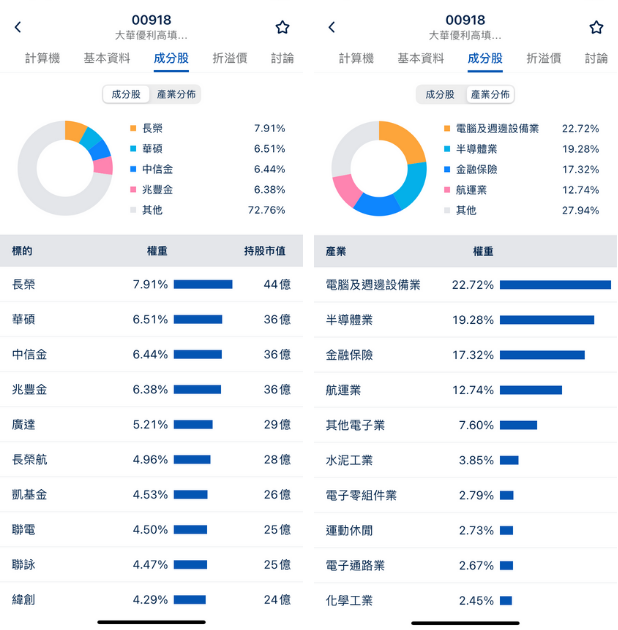Screen dimensions: 618x630
Task: Tap blue 中信金 legend swatch
Action: tap(133, 169)
